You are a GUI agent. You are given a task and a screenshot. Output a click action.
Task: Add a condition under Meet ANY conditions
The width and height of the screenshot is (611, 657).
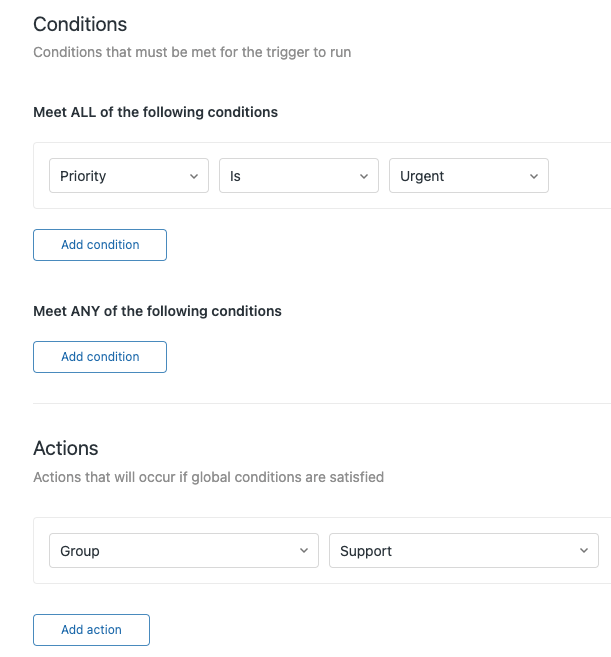pos(100,357)
